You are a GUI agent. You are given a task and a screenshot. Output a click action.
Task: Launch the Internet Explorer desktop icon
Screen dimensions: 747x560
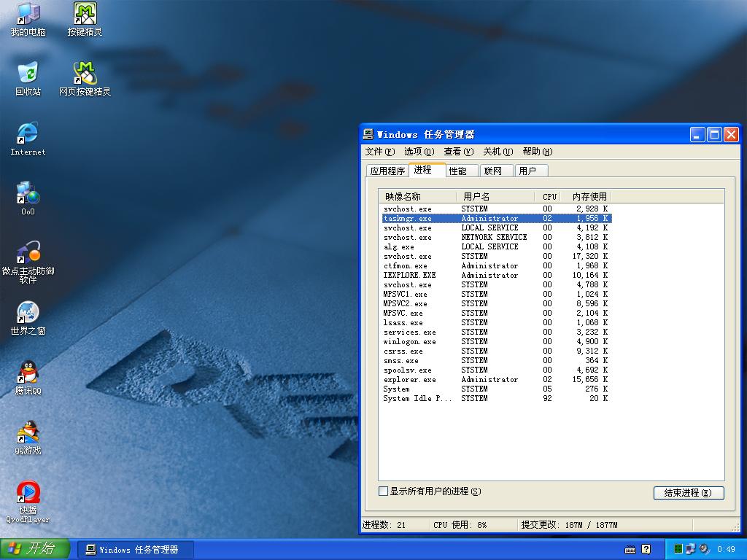(x=28, y=133)
